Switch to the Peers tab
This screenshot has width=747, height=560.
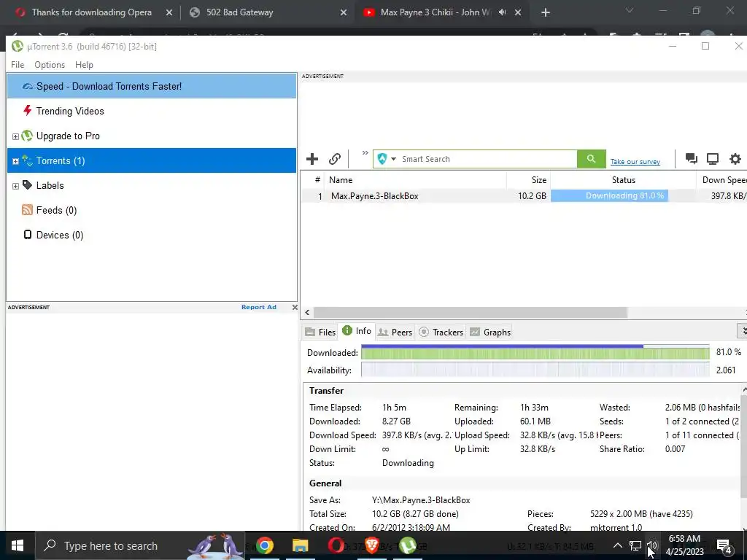tap(395, 332)
